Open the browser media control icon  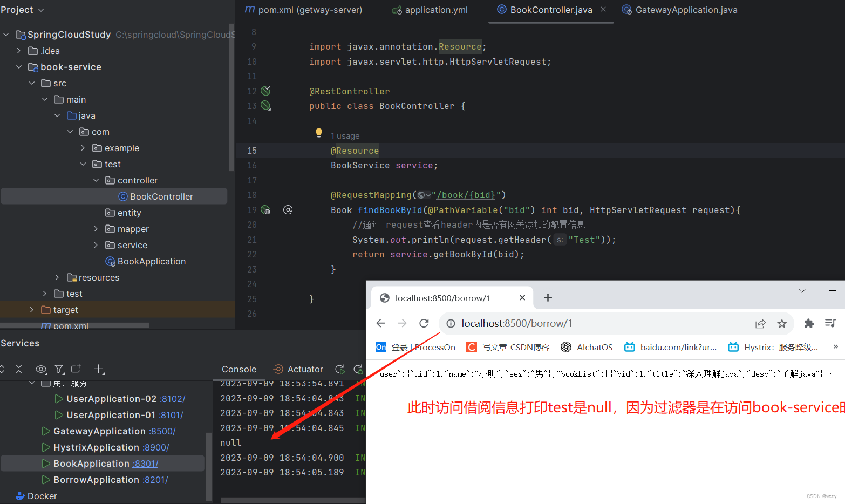point(830,323)
